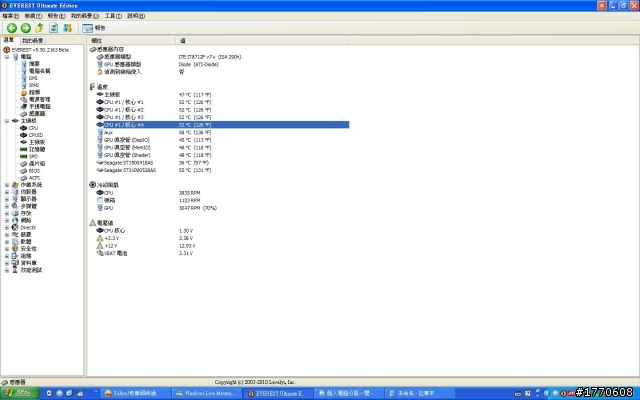Click the 值 value column header

(262, 40)
